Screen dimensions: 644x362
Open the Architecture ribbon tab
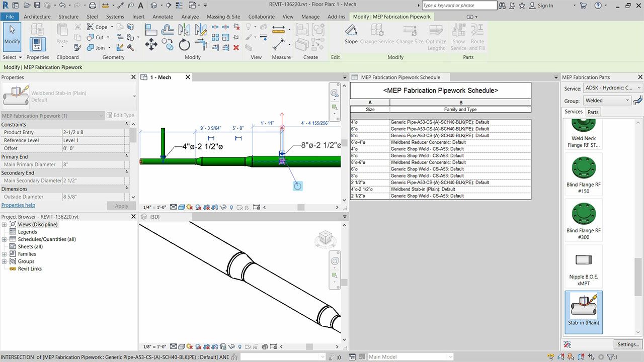tap(37, 17)
